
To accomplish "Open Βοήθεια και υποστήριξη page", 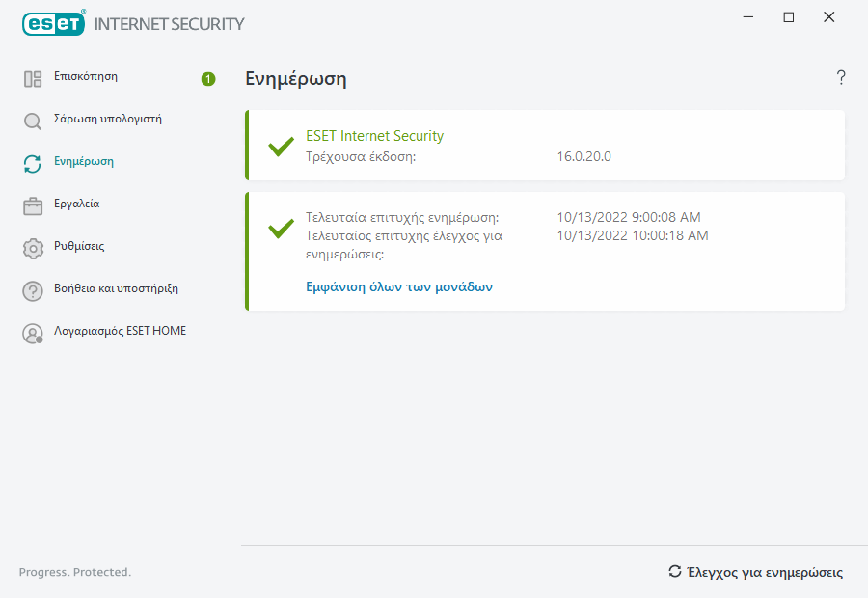I will click(116, 288).
